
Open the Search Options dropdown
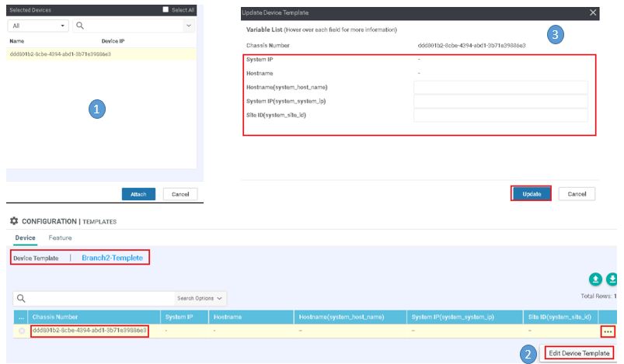coord(200,298)
